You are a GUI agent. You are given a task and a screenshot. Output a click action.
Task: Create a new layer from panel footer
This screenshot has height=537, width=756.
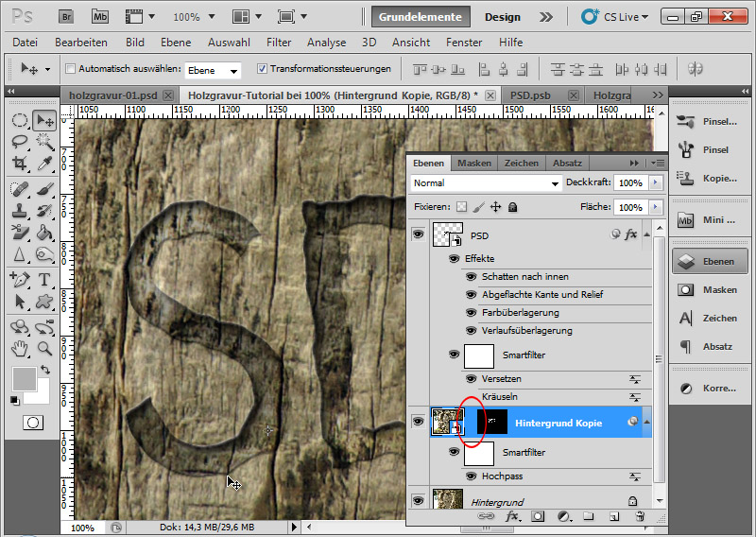click(613, 516)
